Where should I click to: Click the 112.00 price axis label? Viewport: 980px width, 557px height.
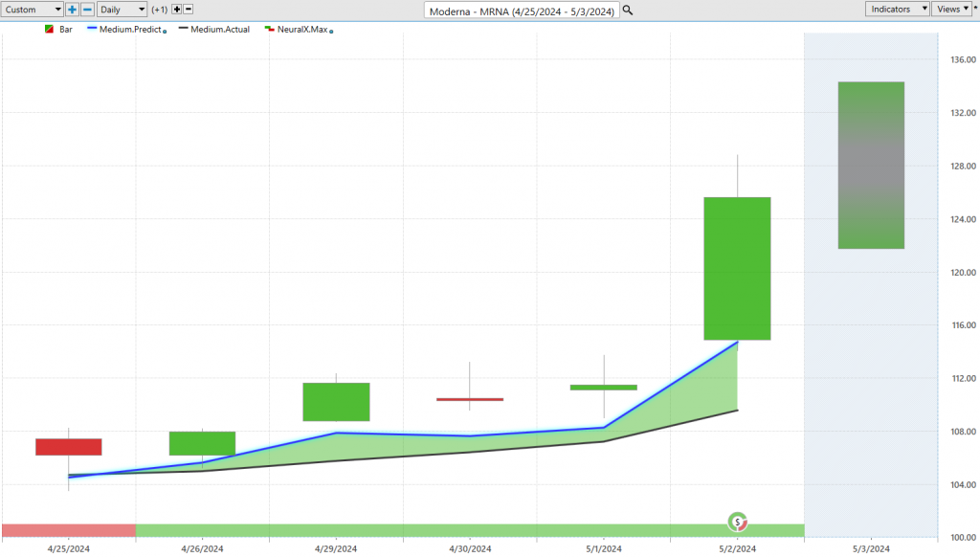[x=963, y=378]
